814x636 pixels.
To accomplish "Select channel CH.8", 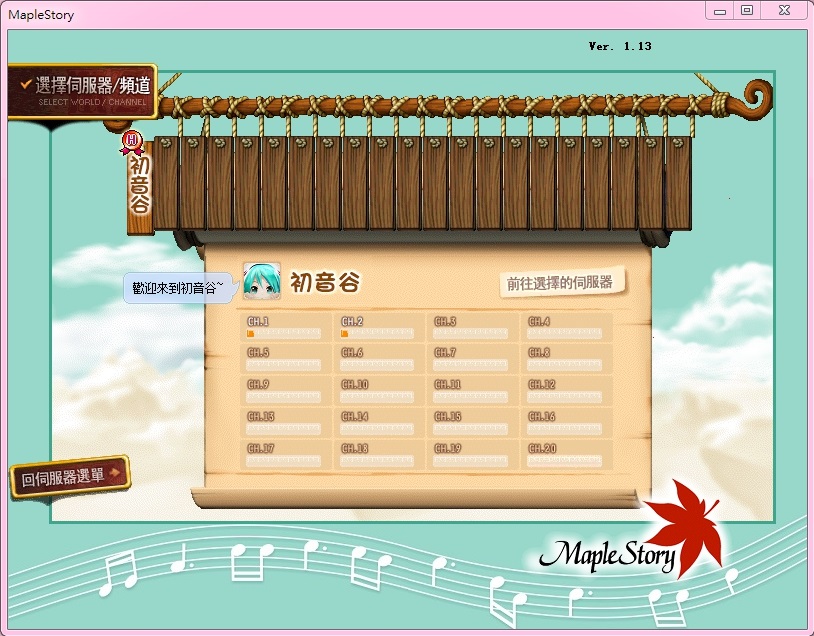I will (x=566, y=359).
